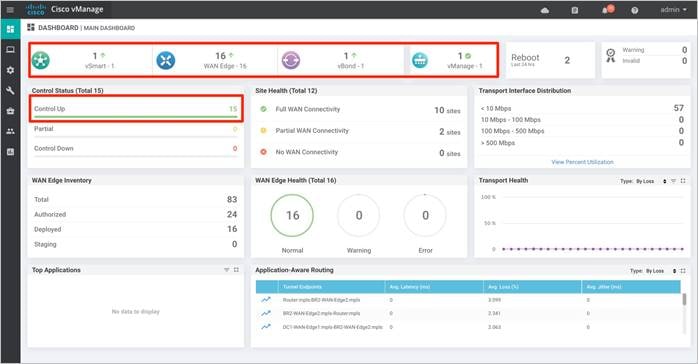Click the dashboard breadcrumb icon
698x364 pixels.
[x=31, y=28]
